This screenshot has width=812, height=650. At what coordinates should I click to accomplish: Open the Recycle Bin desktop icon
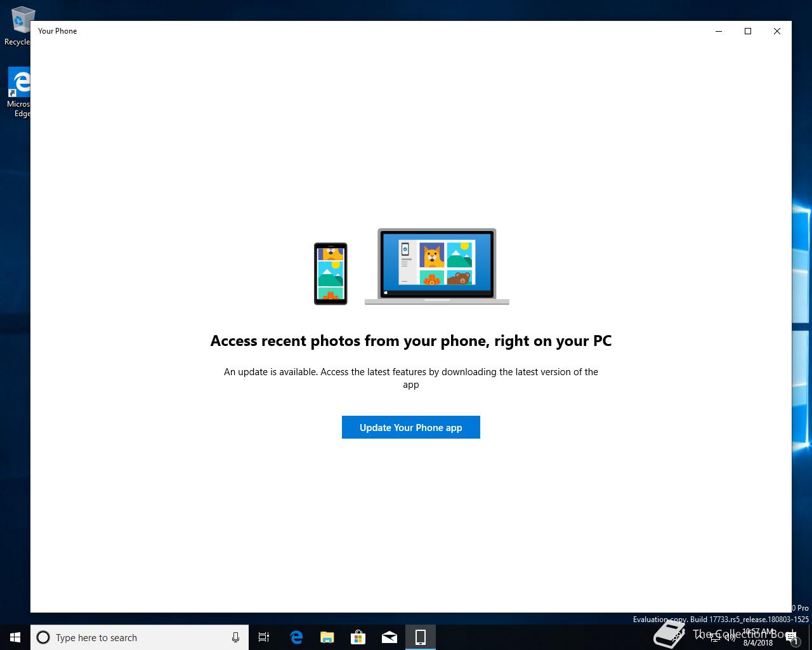(x=19, y=27)
